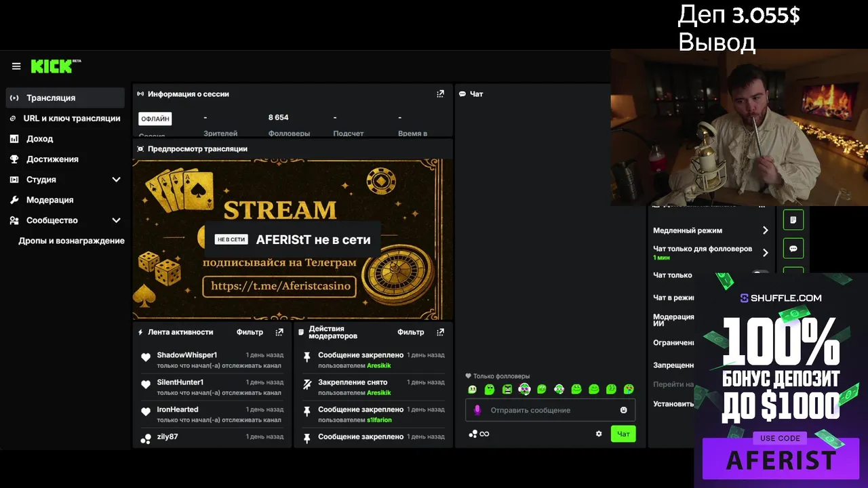Click pin icon of s1lfarion pinned message
868x488 pixels.
tap(307, 411)
